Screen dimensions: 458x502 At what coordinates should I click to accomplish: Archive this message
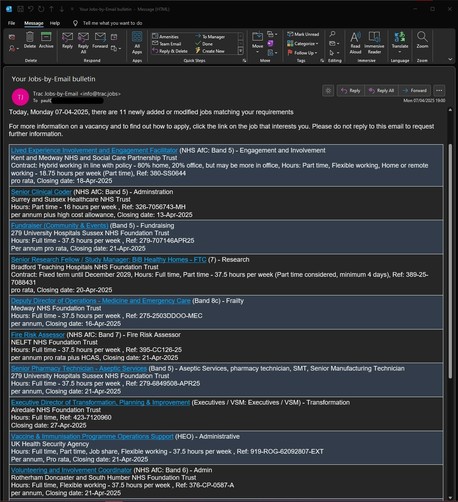click(46, 40)
